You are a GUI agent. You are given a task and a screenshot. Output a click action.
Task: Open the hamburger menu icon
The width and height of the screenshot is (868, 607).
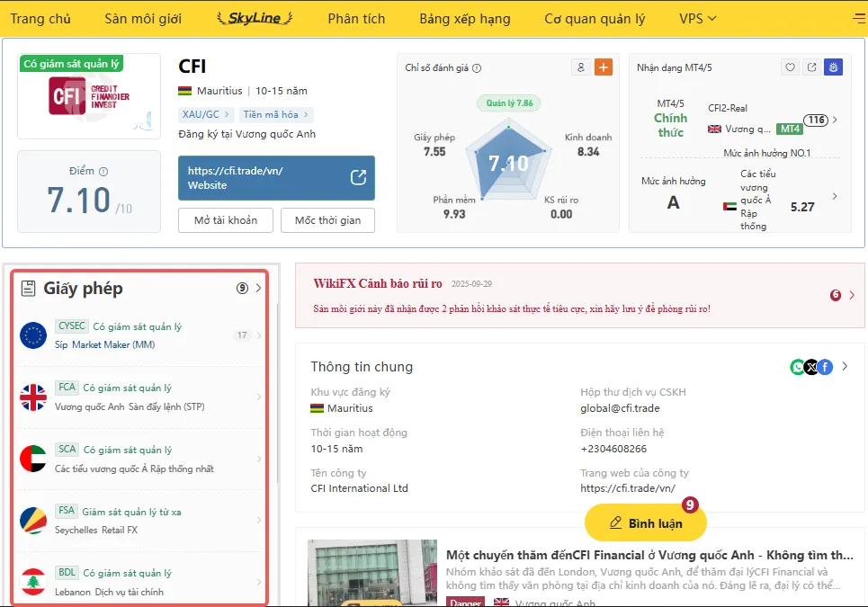[860, 18]
